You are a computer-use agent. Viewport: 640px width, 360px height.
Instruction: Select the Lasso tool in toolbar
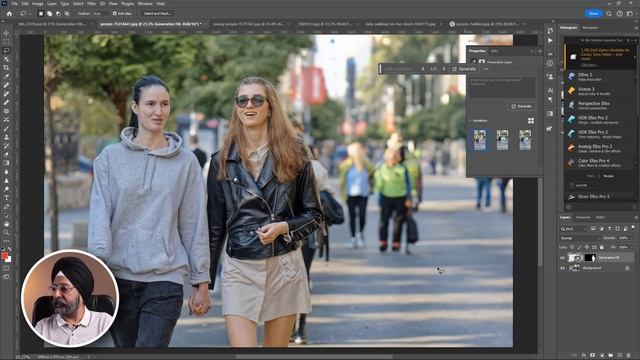(x=6, y=50)
